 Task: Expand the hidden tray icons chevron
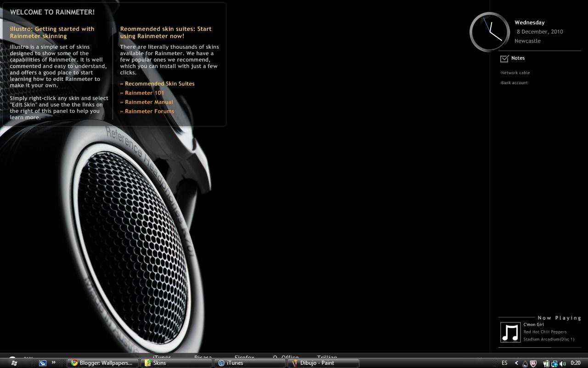516,363
